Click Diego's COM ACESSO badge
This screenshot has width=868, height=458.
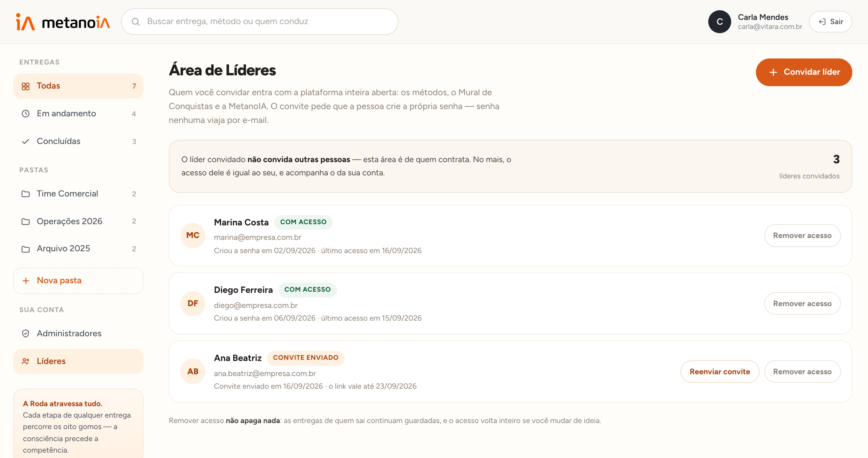(x=307, y=290)
